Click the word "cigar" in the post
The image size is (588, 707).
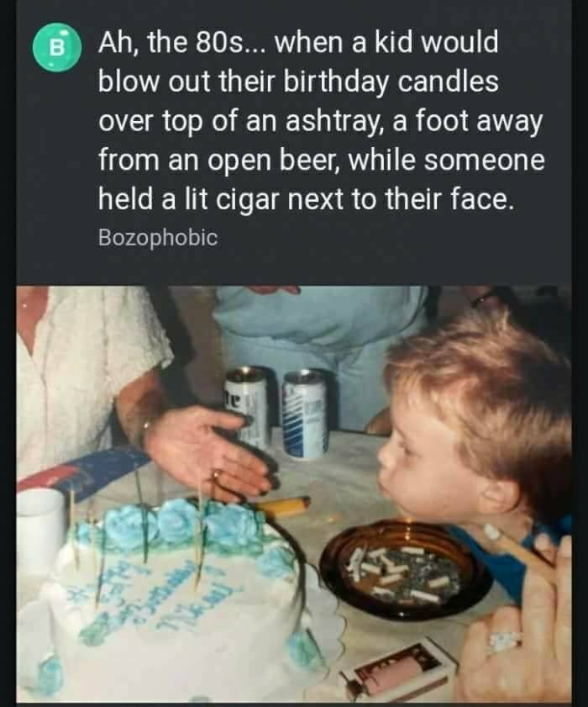coord(247,200)
